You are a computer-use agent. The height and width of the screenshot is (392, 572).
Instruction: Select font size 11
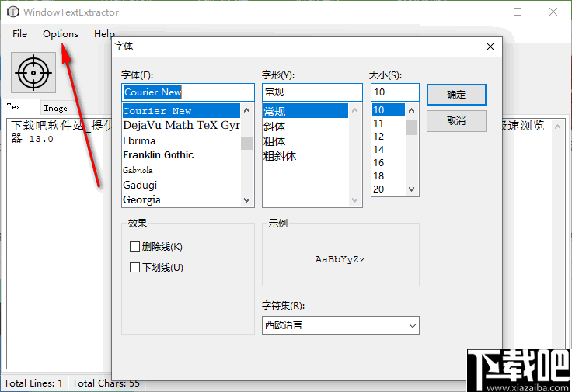[x=389, y=123]
